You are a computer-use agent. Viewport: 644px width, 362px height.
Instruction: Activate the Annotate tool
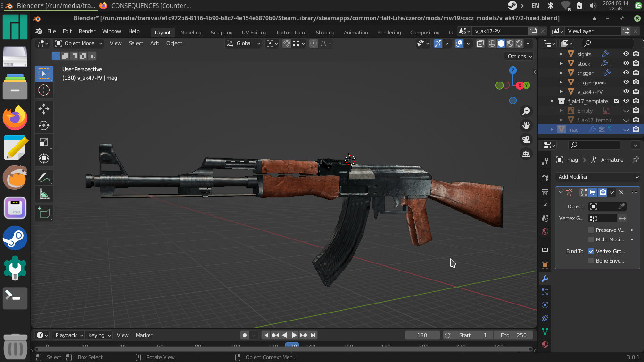[44, 177]
